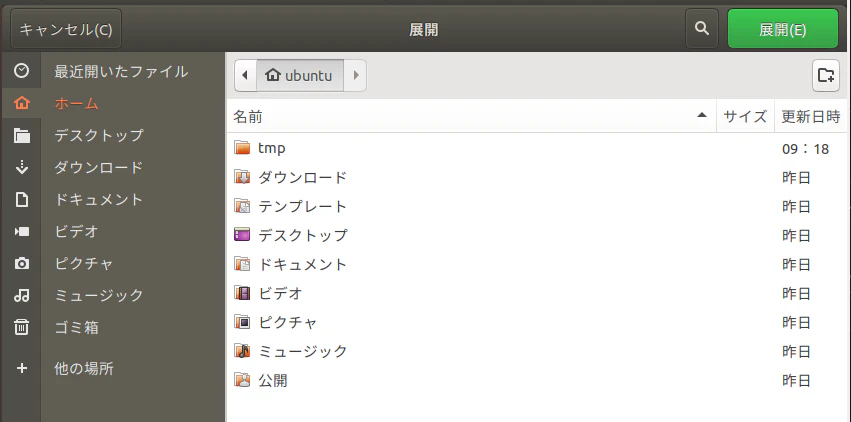Click the trash can icon in the sidebar
The width and height of the screenshot is (851, 422).
pos(22,327)
